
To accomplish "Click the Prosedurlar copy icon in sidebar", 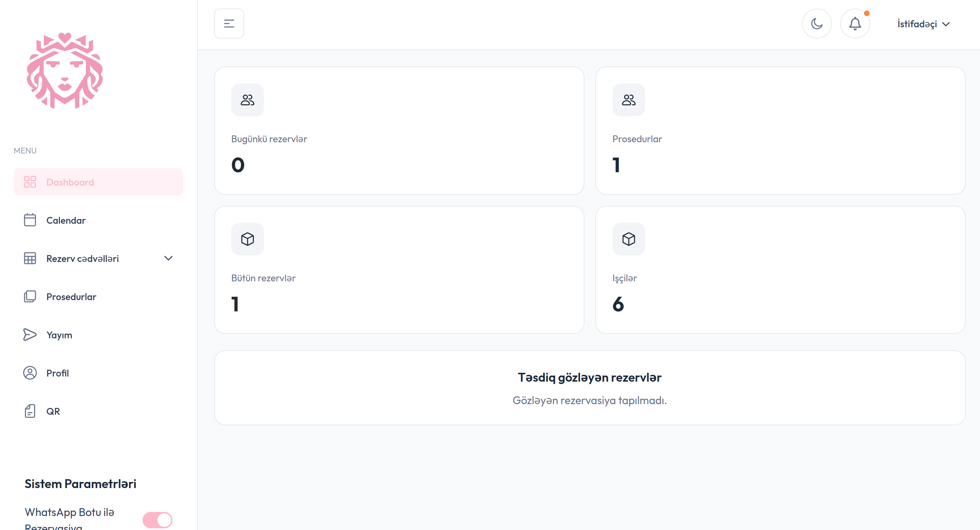I will pyautogui.click(x=30, y=296).
